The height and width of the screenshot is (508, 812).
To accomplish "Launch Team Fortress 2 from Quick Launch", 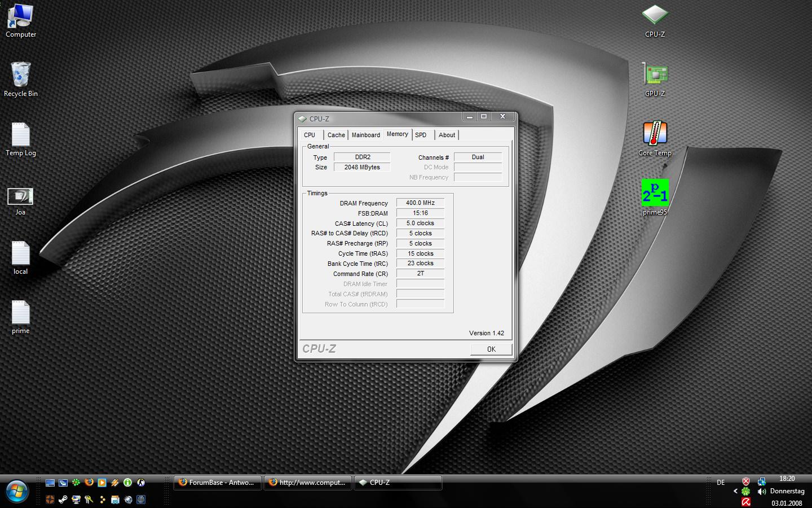I will pos(50,500).
